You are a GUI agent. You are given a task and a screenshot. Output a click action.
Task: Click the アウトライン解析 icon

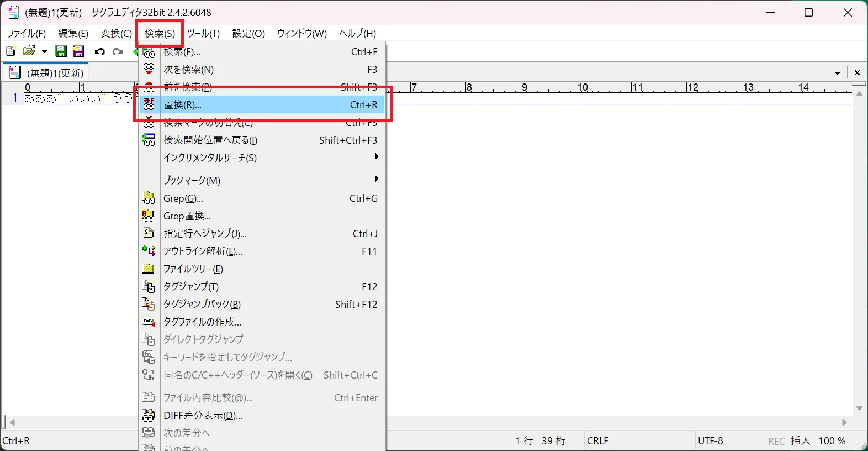tap(149, 251)
